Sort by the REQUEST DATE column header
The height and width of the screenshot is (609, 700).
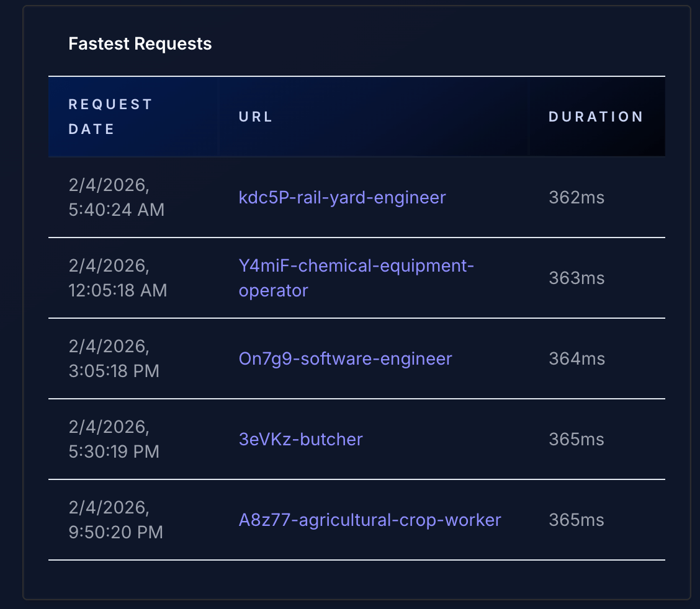pos(110,117)
